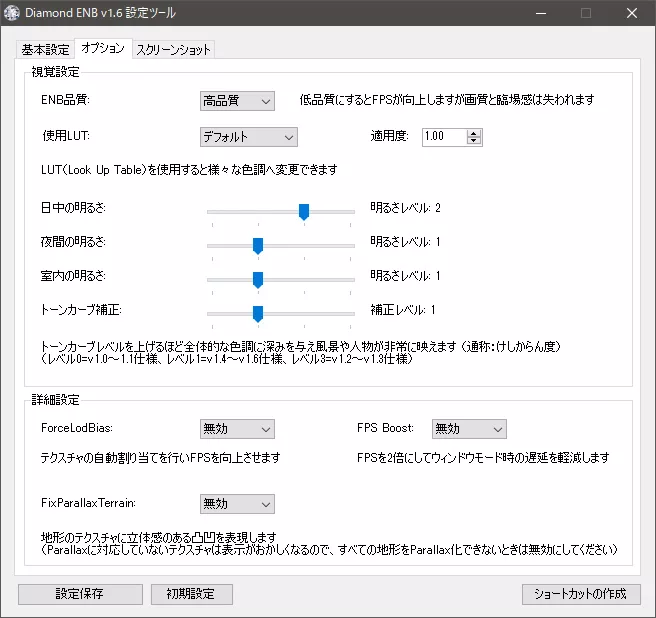
Task: Close the Diamond ENB settings window
Action: tap(632, 13)
